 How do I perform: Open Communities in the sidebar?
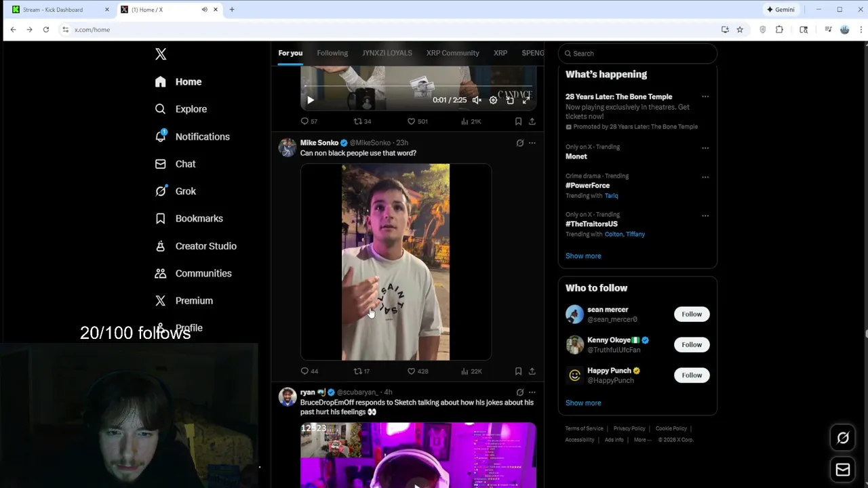click(193, 273)
